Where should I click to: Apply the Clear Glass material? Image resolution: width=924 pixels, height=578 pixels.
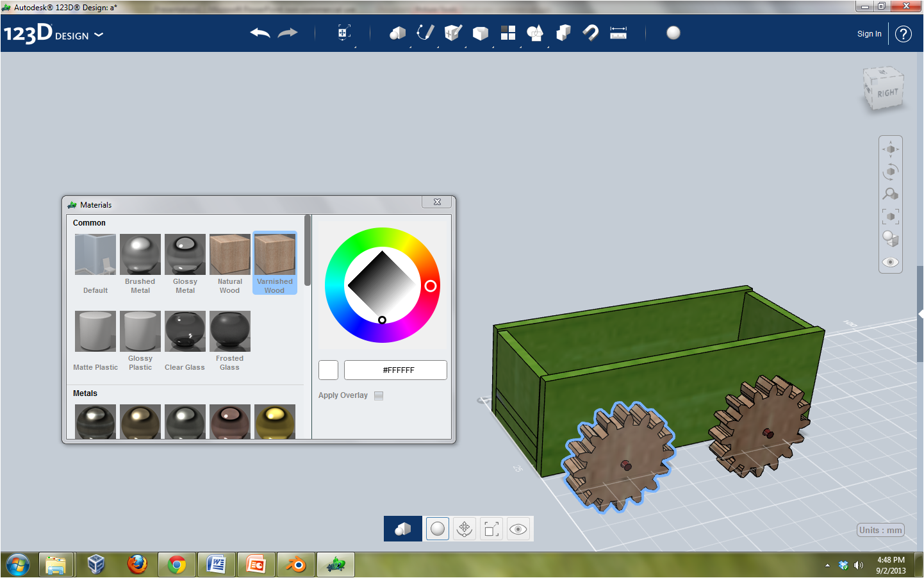[185, 341]
